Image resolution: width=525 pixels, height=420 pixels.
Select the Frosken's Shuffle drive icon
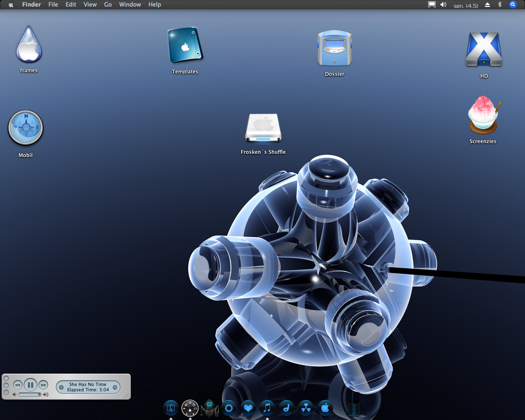(263, 128)
